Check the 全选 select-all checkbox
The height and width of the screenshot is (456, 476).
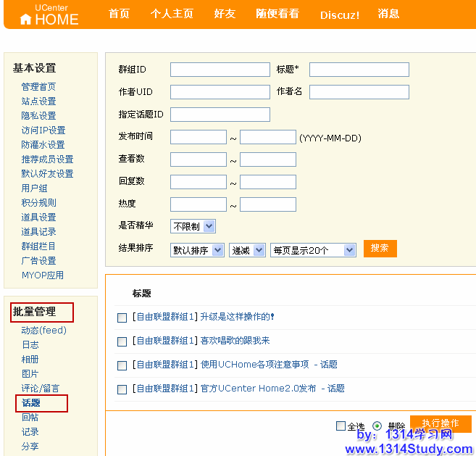[x=341, y=426]
